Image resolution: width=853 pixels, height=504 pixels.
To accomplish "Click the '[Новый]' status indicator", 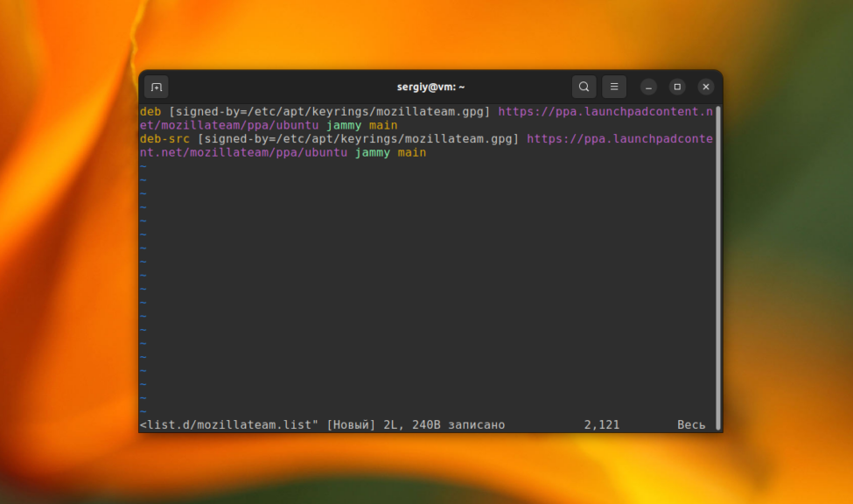I will (x=352, y=425).
